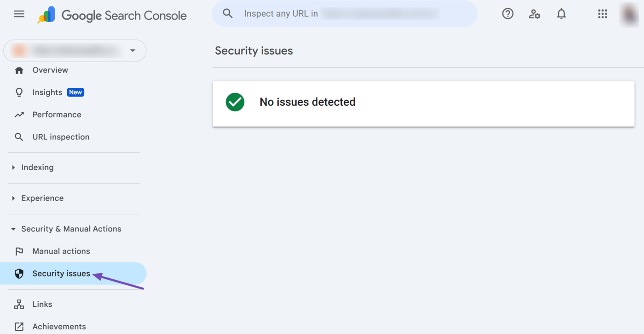Open the Performance report
This screenshot has width=644, height=334.
pos(57,115)
